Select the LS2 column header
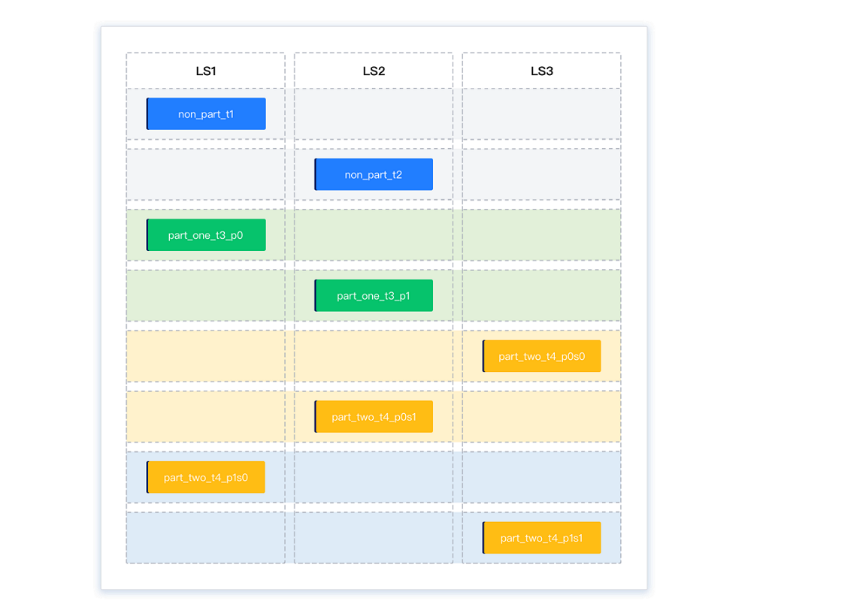 374,71
